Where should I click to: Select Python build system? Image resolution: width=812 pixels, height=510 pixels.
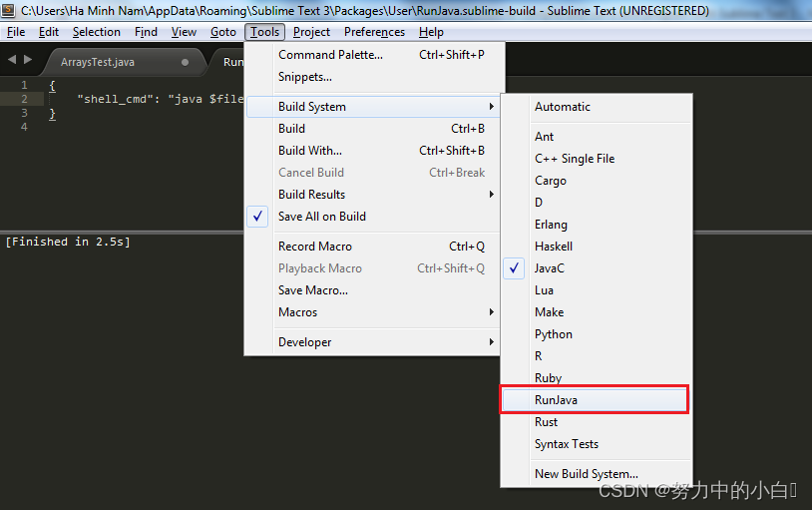[x=597, y=334]
